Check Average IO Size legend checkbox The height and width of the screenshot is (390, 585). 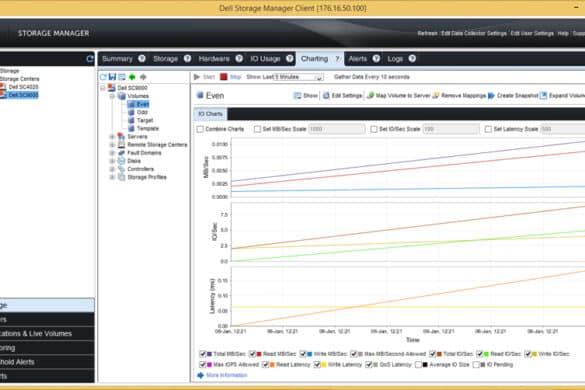(x=419, y=365)
